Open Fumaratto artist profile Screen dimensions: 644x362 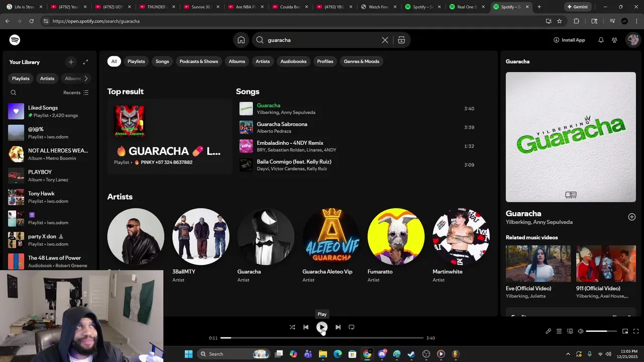pos(396,245)
